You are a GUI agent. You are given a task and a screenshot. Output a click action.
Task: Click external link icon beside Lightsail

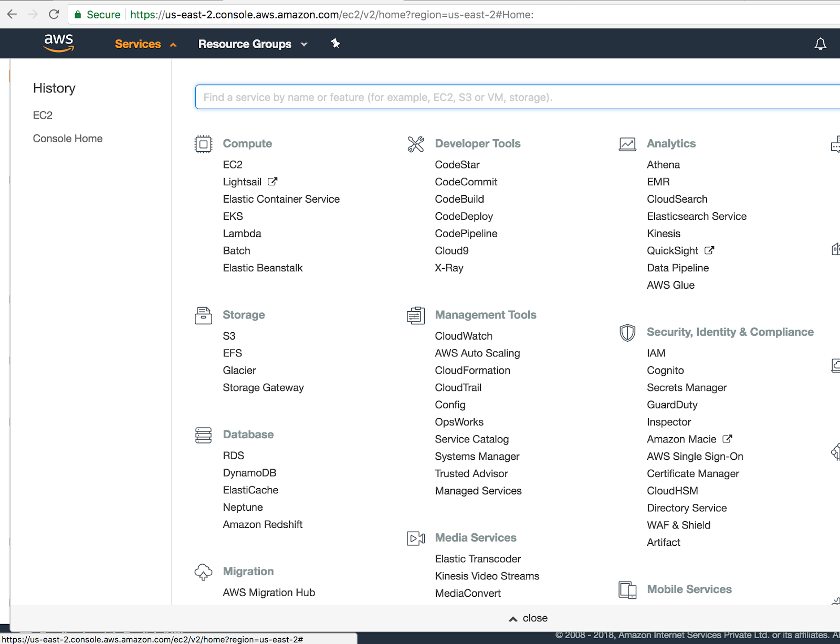click(x=272, y=182)
